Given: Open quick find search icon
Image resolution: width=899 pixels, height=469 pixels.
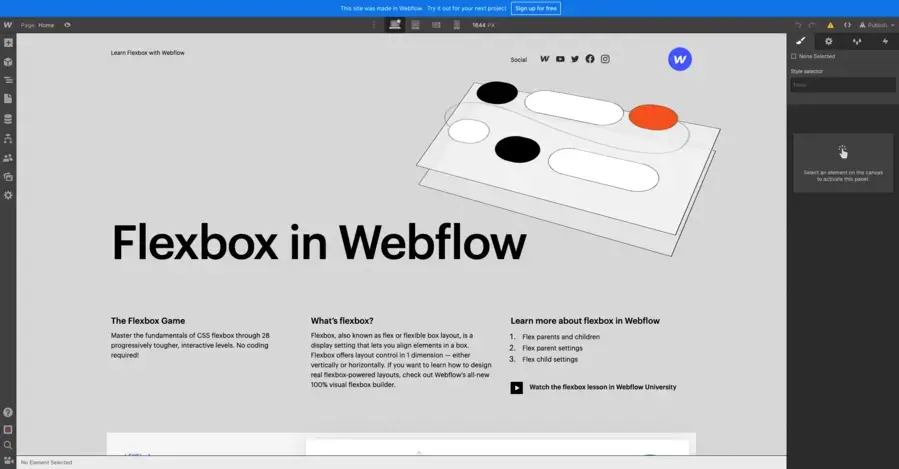Looking at the screenshot, I should pyautogui.click(x=8, y=445).
